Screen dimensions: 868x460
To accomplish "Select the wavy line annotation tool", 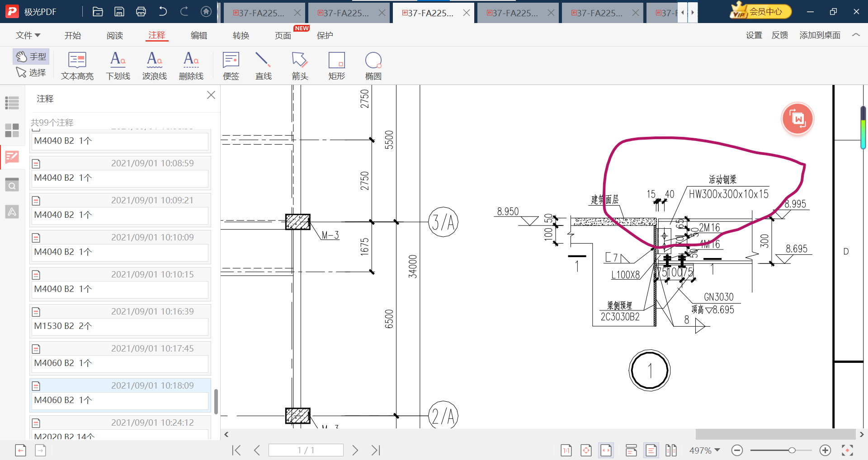I will 155,66.
